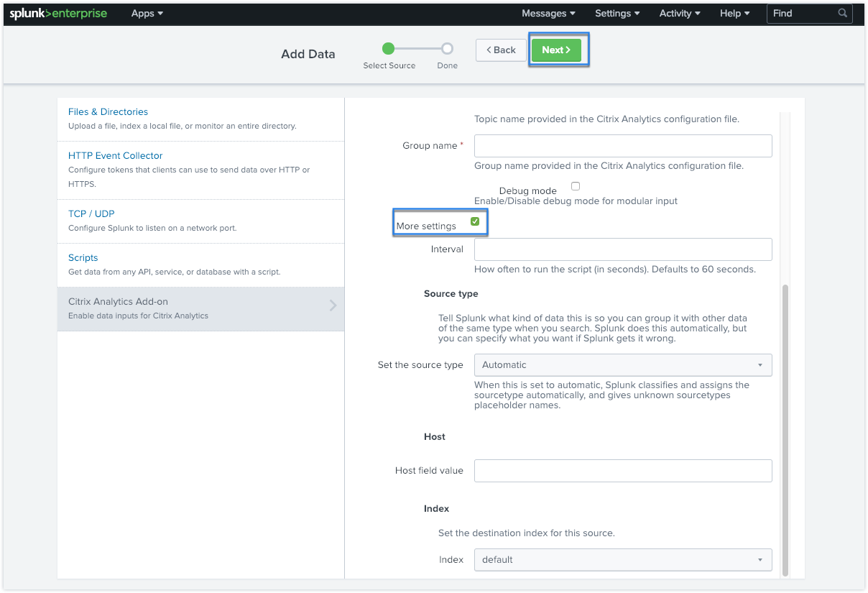This screenshot has width=868, height=593.
Task: Select the Files & Directories source
Action: pyautogui.click(x=108, y=112)
